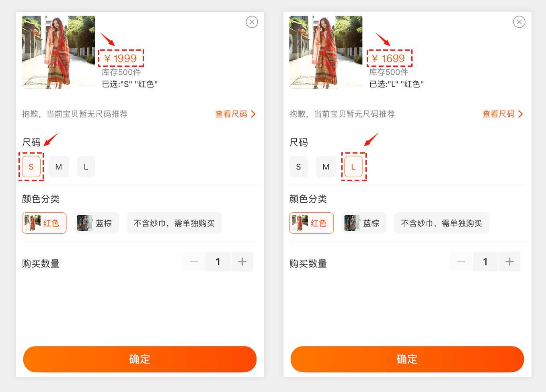Click the chevron next to 查看尺码 on the right

pyautogui.click(x=521, y=114)
